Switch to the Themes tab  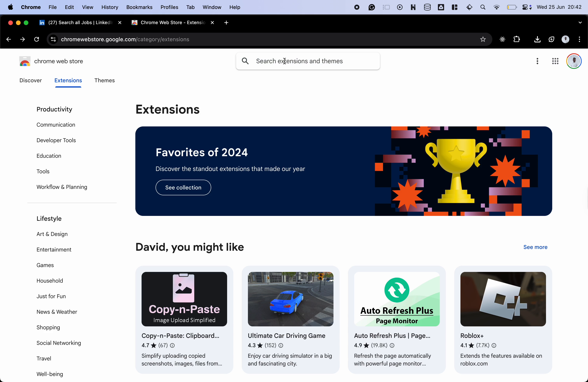tap(104, 81)
